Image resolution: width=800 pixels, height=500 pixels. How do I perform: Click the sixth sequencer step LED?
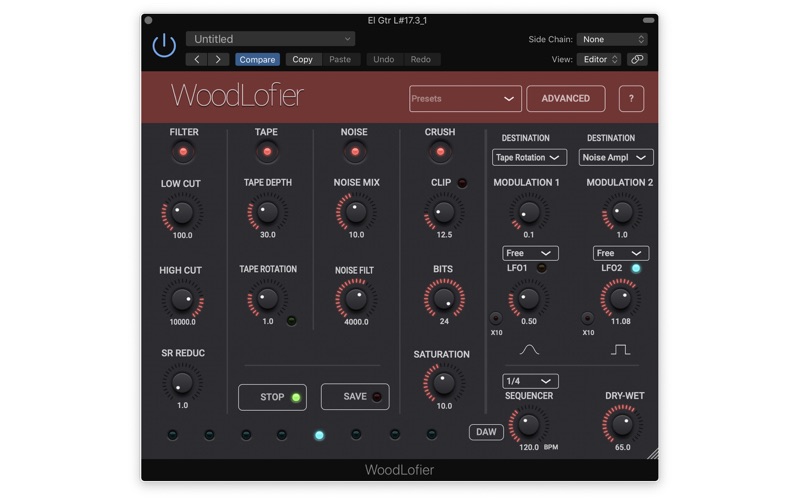(x=356, y=435)
